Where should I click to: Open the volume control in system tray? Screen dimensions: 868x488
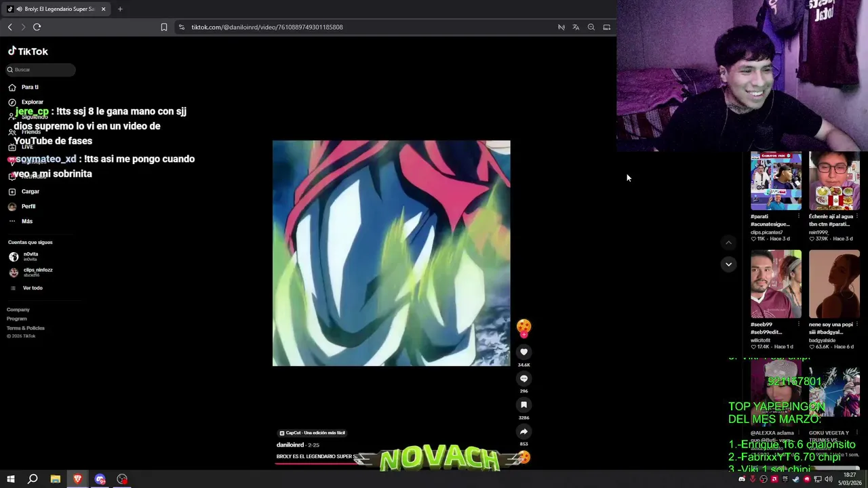click(829, 479)
